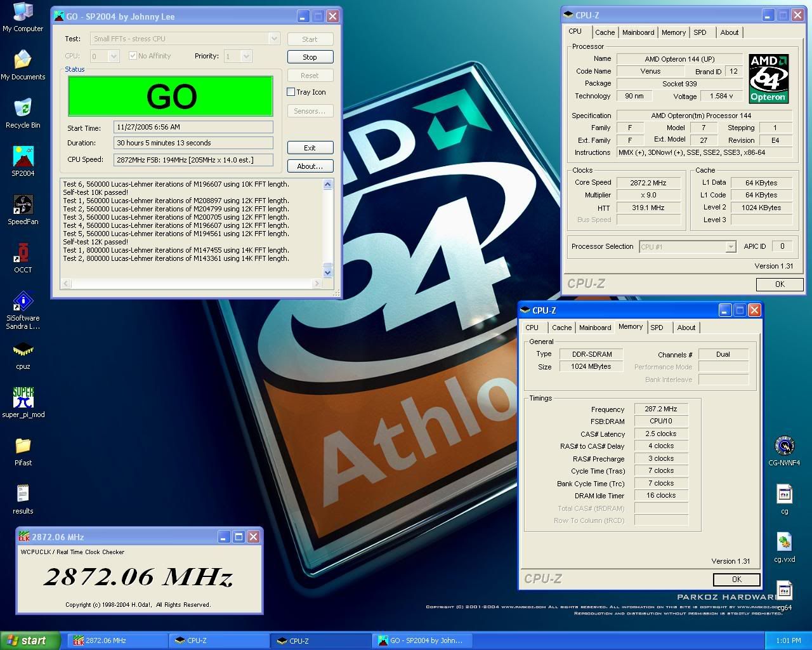Viewport: 812px width, 650px height.
Task: Click the Reset button in SP2004
Action: click(310, 76)
